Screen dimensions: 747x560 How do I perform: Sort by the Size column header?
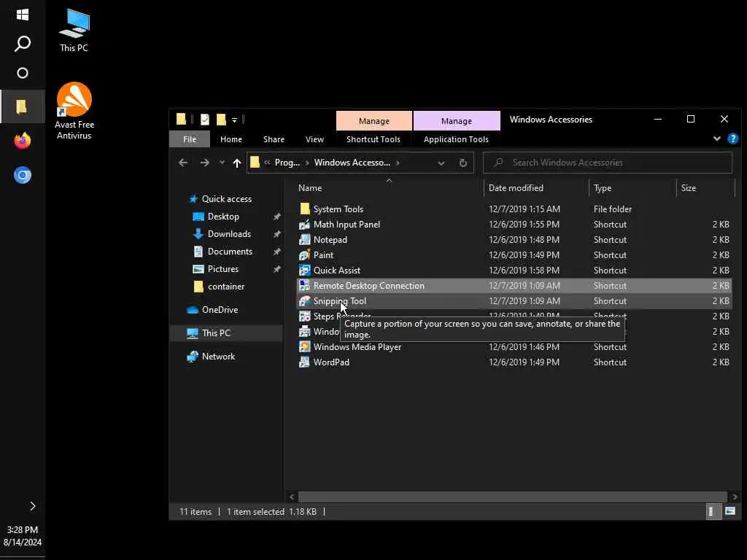tap(689, 188)
